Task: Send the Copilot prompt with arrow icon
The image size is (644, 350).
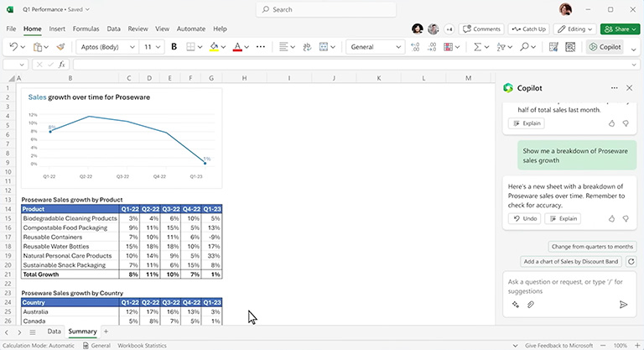Action: [622, 305]
